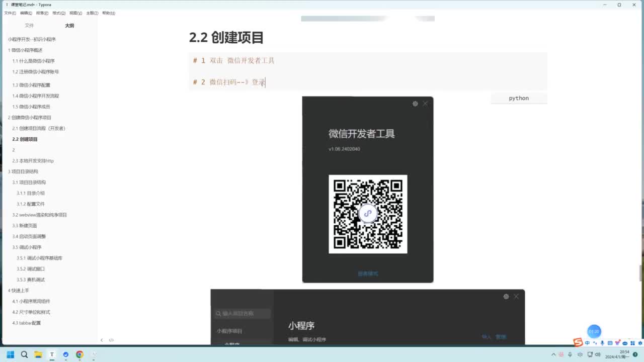This screenshot has width=644, height=362.
Task: Go to outline item 2 创建微信小程序项目
Action: point(30,118)
